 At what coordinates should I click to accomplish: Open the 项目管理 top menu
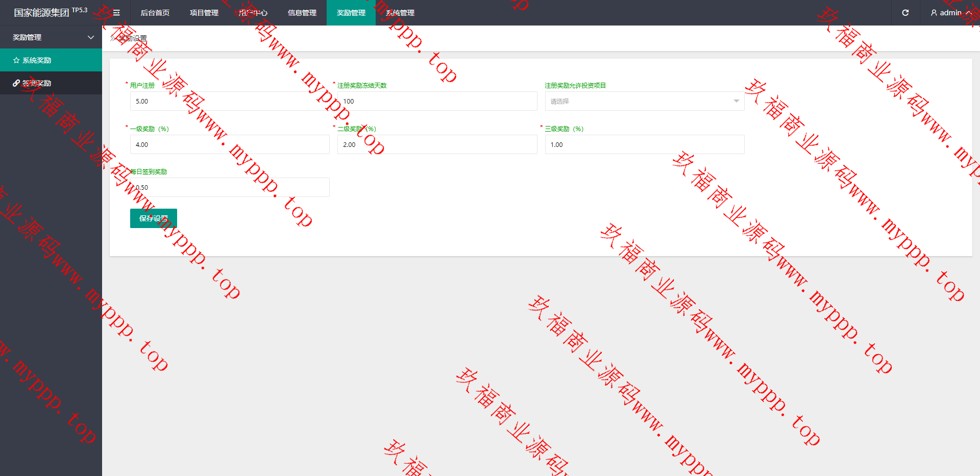204,13
